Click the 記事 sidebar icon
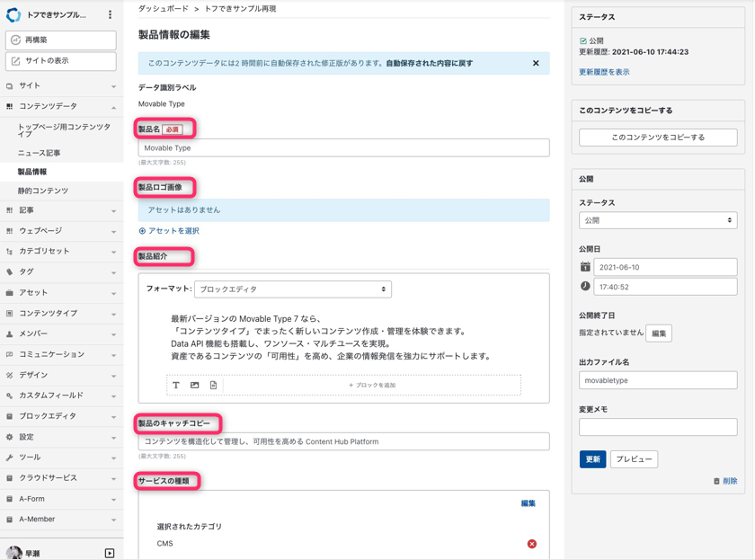Screen dimensions: 755x560 (x=9, y=210)
